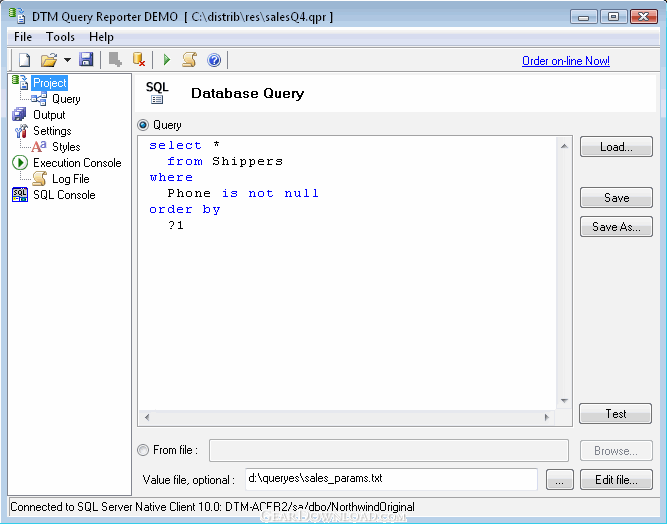Open Settings section in sidebar tree

point(52,131)
